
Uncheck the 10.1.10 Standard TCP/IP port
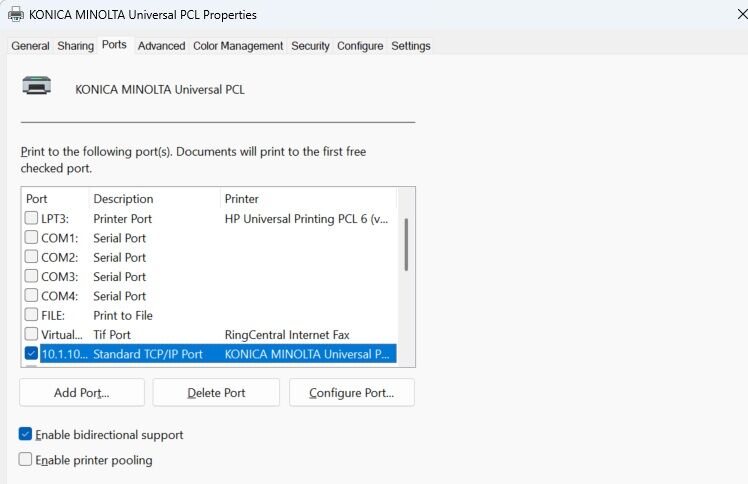click(32, 354)
